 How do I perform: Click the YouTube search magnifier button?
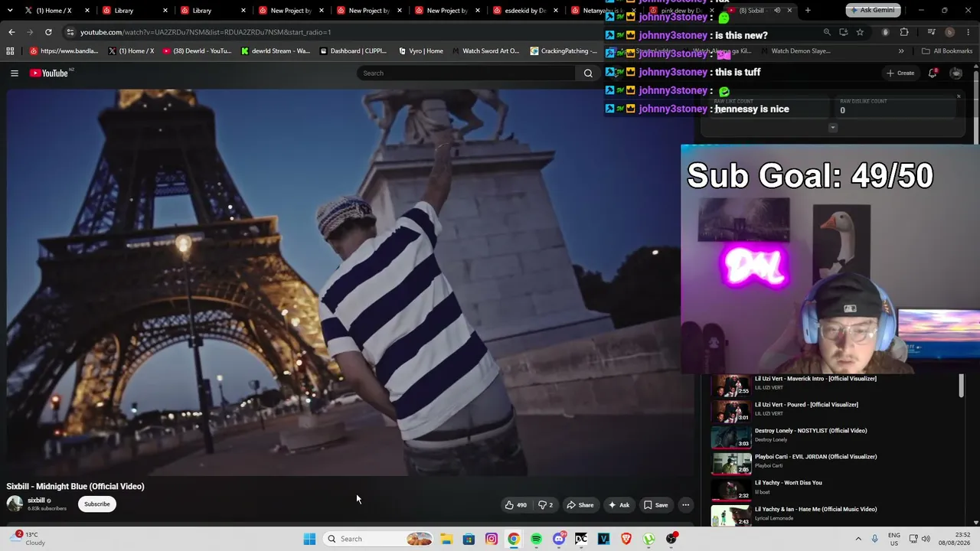tap(588, 73)
